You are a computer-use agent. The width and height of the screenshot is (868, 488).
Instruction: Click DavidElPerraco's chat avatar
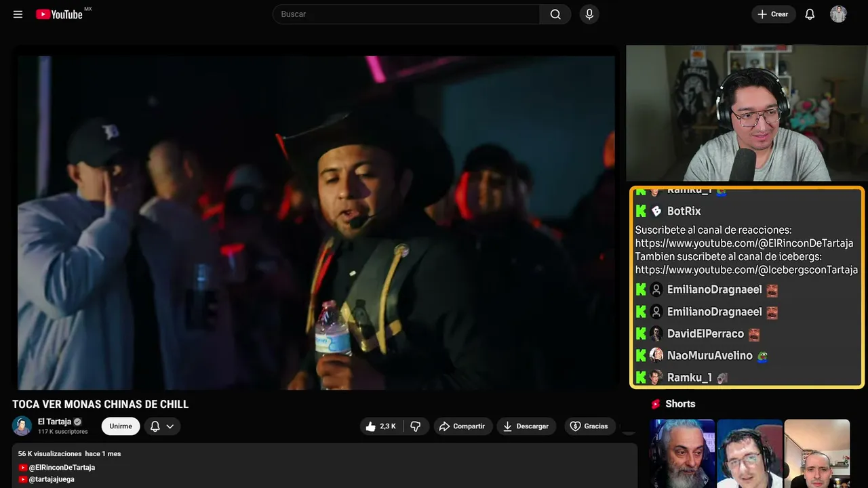[x=656, y=334]
